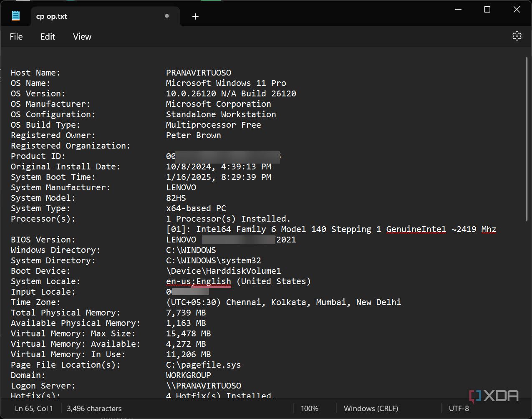Click the UTF-8 encoding indicator
Viewport: 532px width, 419px height.
click(x=459, y=409)
